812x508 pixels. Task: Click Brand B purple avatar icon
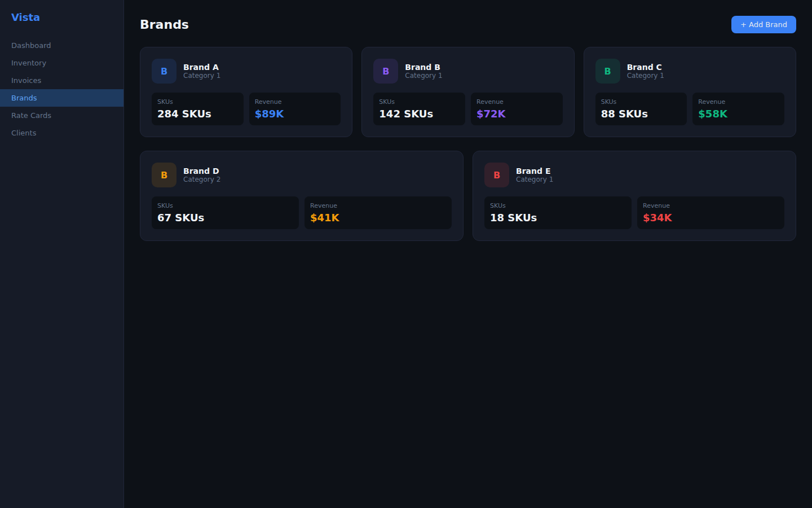pyautogui.click(x=385, y=71)
